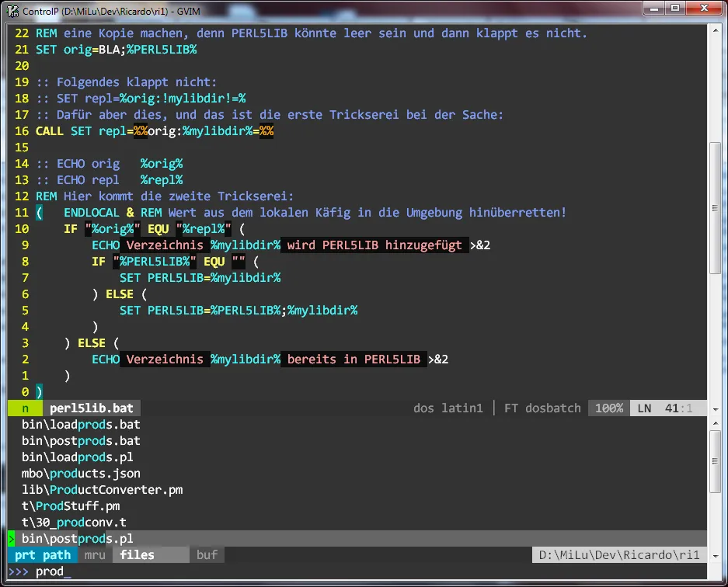Image resolution: width=728 pixels, height=587 pixels.
Task: Click 'FT dosbatch' filetype indicator
Action: pyautogui.click(x=542, y=408)
